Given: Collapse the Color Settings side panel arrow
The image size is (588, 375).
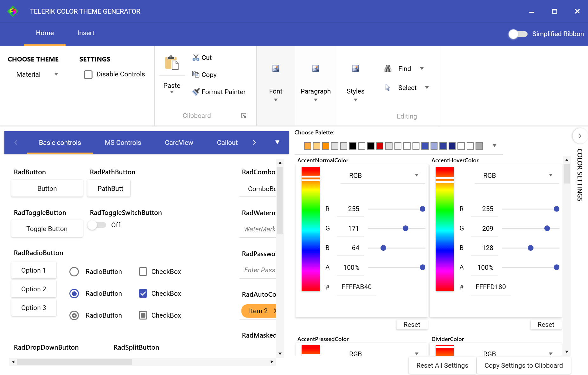Looking at the screenshot, I should point(580,136).
